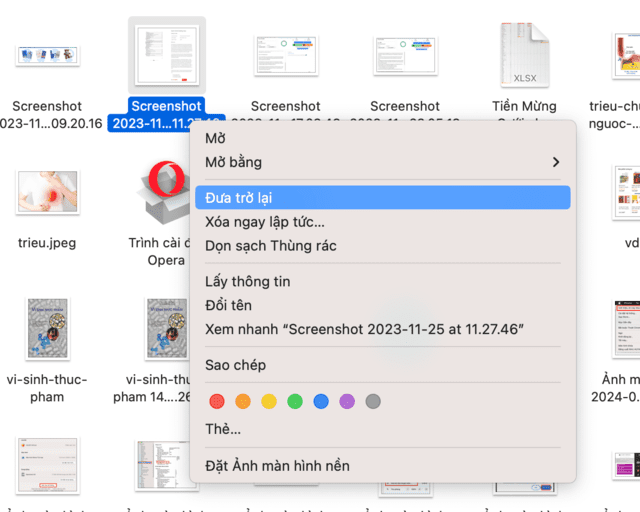Choose 'Xóa ngay lập tức...'
The width and height of the screenshot is (640, 512).
pos(382,222)
